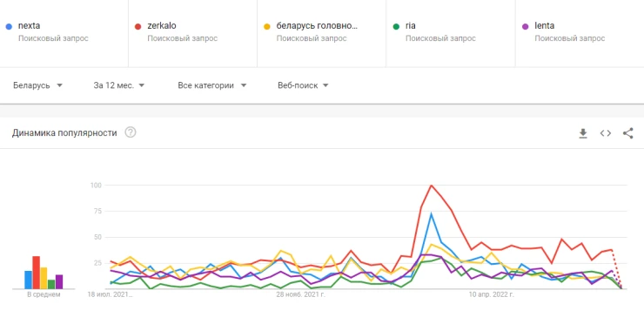This screenshot has height=331, width=644.
Task: Edit the ria search term
Action: (411, 25)
